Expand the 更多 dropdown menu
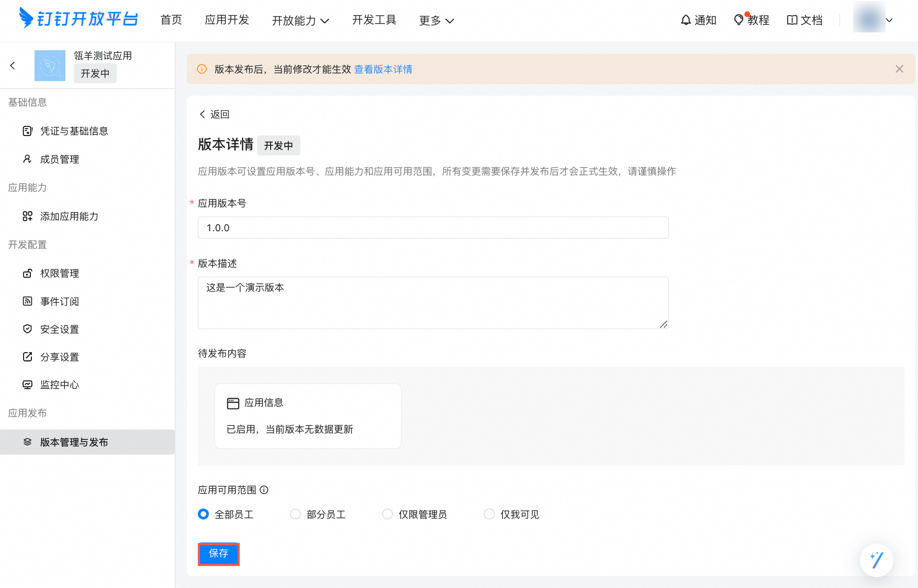The height and width of the screenshot is (588, 918). (x=436, y=20)
